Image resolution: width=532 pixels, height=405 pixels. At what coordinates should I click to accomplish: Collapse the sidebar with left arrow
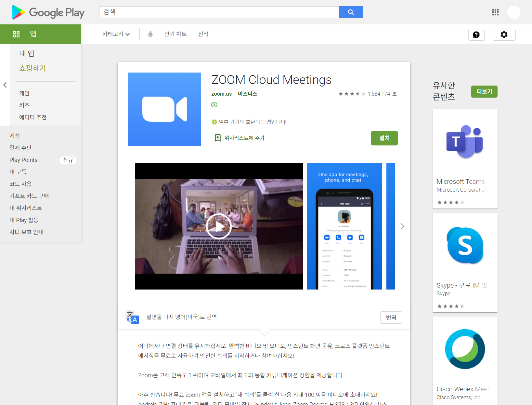pyautogui.click(x=5, y=85)
